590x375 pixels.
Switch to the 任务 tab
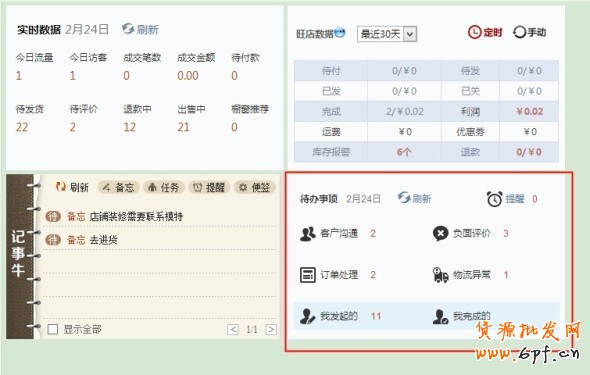pos(164,187)
